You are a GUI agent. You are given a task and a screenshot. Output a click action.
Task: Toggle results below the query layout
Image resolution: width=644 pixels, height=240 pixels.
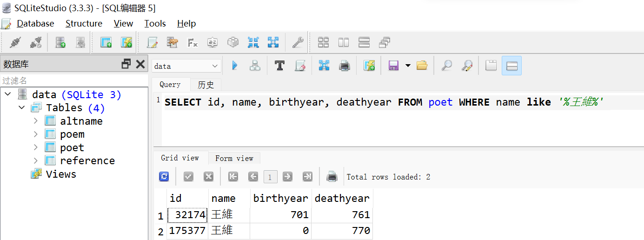point(511,66)
